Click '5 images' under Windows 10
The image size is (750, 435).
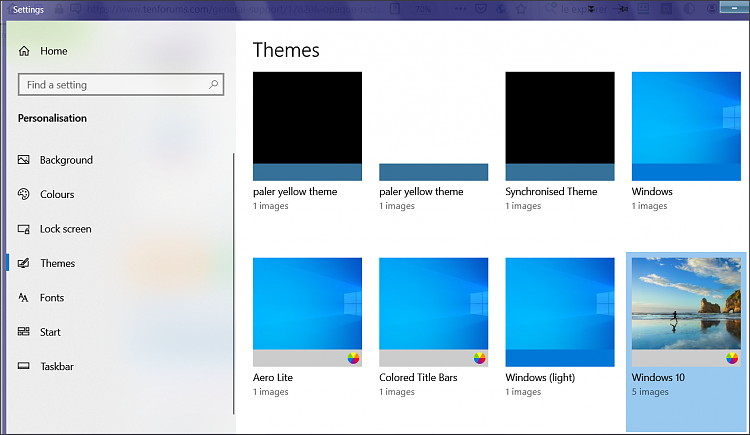point(650,392)
